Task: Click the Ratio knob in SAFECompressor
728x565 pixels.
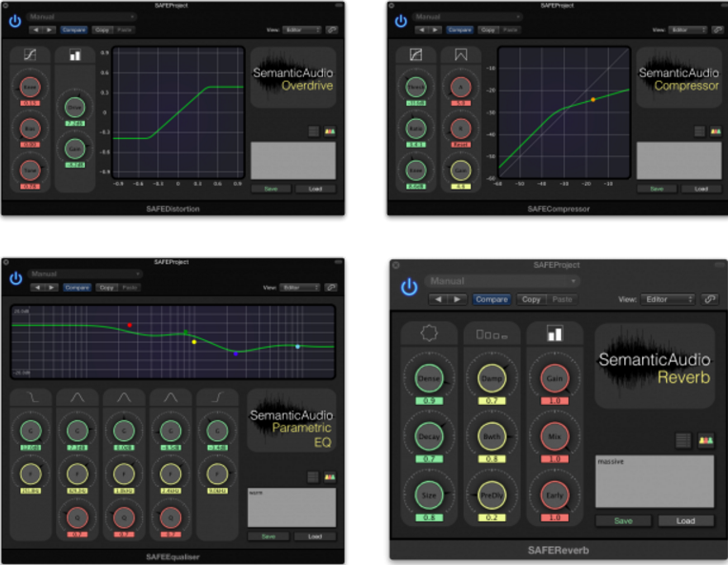Action: tap(416, 129)
